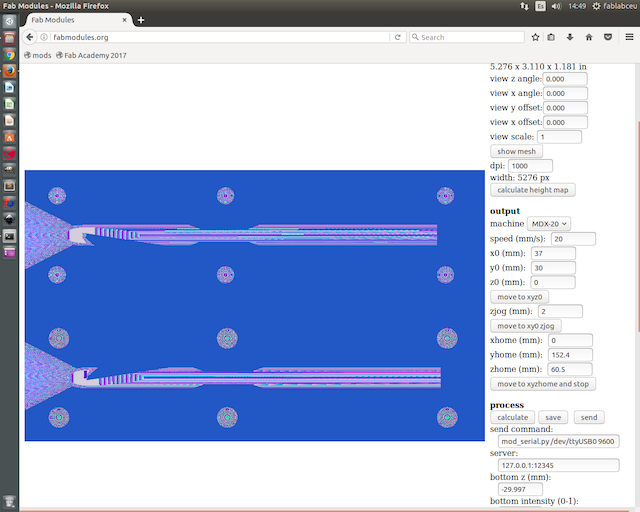This screenshot has width=640, height=512.
Task: Open a new tab with plus
Action: click(141, 20)
